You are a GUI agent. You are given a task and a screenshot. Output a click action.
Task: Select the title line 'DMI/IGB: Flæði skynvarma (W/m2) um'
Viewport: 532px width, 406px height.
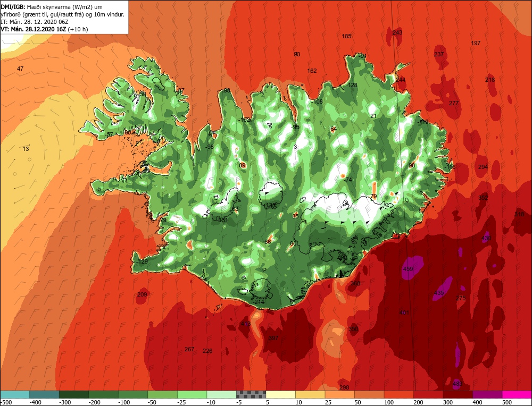click(x=52, y=7)
